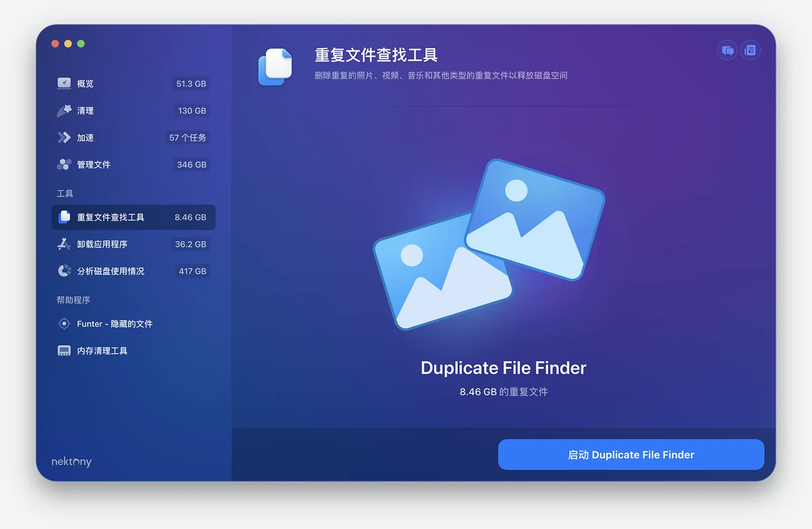Image resolution: width=812 pixels, height=529 pixels.
Task: Click the 51.3 GB overview size badge
Action: point(191,84)
